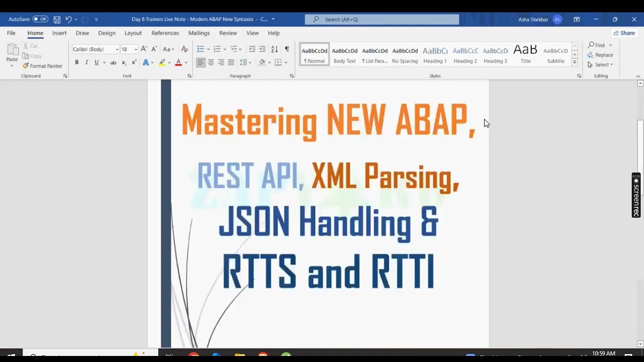Switch to the Draw tab

click(x=82, y=33)
